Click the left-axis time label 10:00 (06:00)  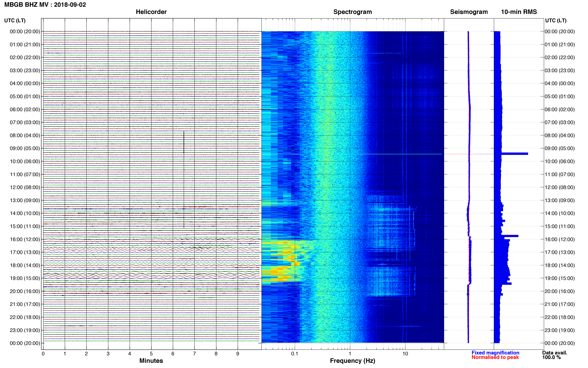(25, 161)
